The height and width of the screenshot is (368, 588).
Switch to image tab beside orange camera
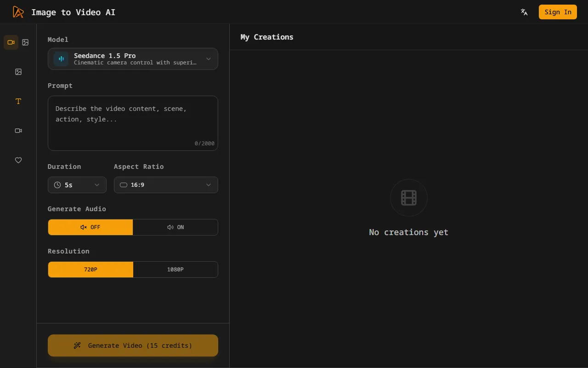[x=26, y=42]
